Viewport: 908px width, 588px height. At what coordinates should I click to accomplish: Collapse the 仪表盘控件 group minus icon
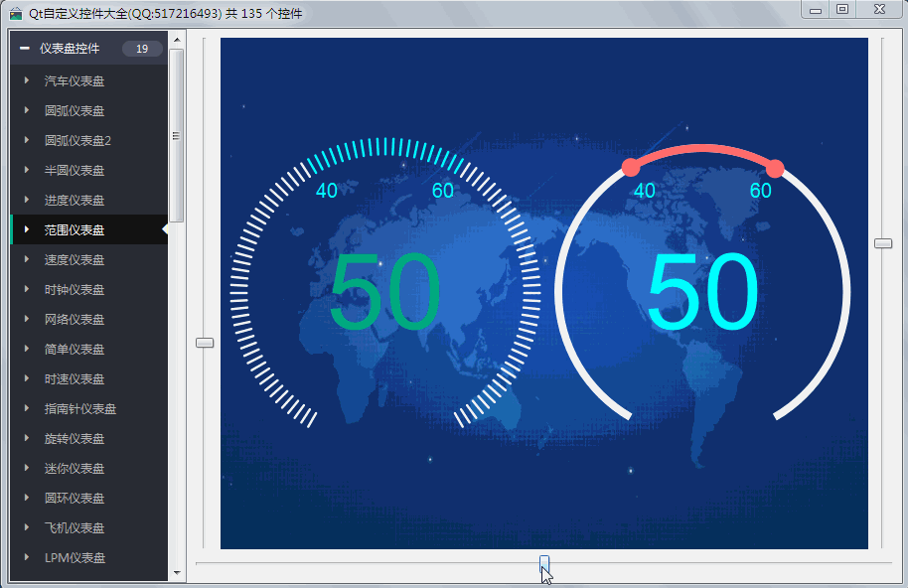(x=25, y=49)
